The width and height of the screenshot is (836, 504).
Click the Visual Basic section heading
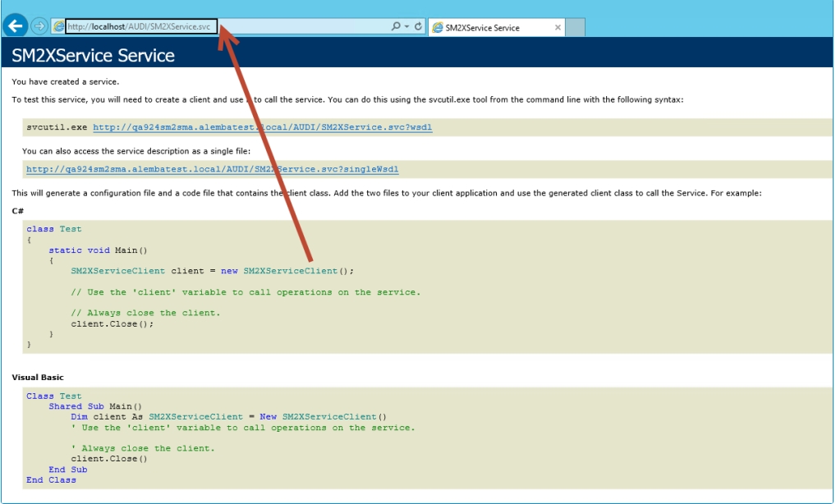click(38, 378)
